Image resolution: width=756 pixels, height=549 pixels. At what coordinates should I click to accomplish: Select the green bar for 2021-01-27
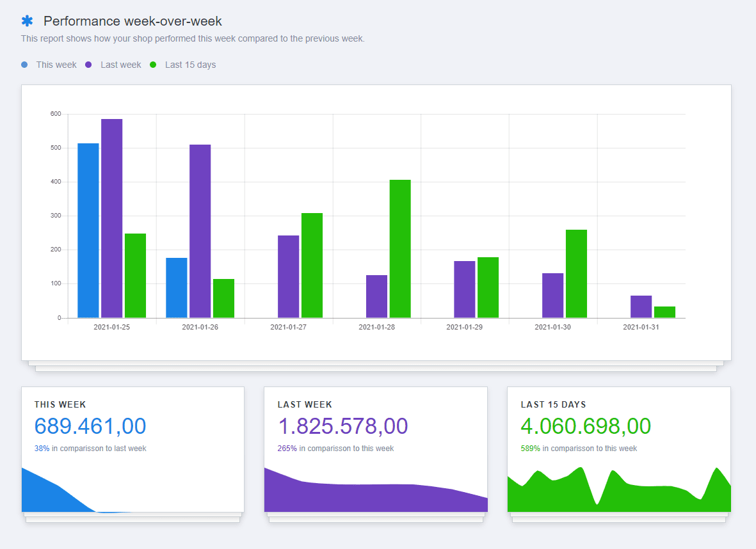[x=312, y=265]
